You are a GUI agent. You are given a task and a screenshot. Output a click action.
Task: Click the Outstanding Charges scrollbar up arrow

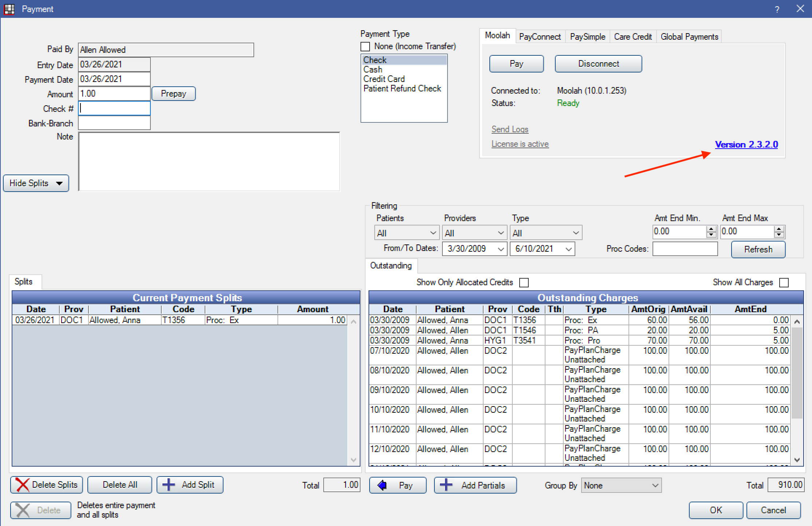click(797, 322)
